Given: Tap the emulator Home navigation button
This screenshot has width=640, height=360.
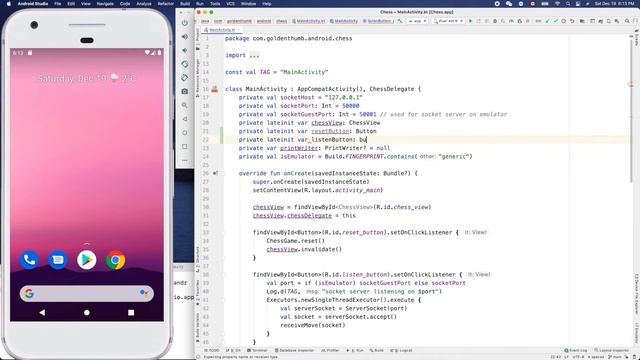Looking at the screenshot, I should 87,312.
